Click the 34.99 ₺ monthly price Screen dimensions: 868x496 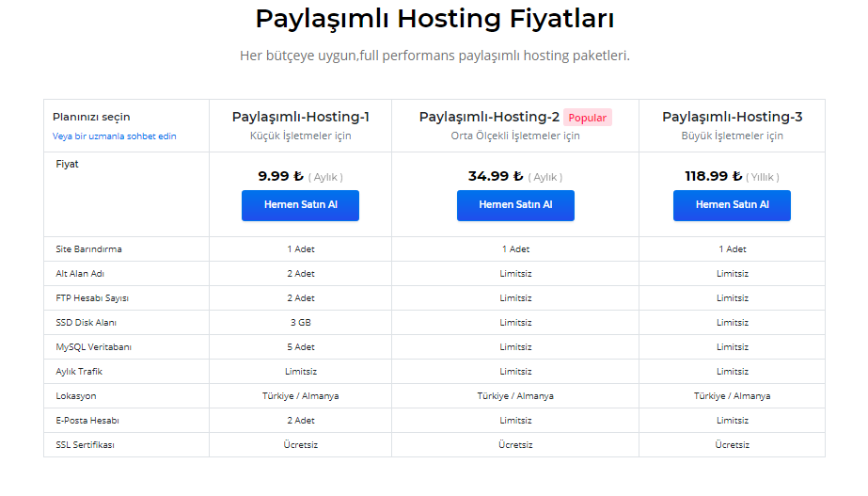(x=496, y=176)
